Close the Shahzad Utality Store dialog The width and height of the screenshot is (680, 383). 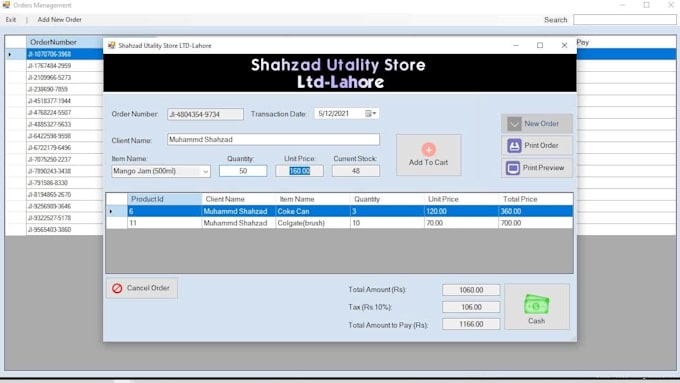pos(564,45)
